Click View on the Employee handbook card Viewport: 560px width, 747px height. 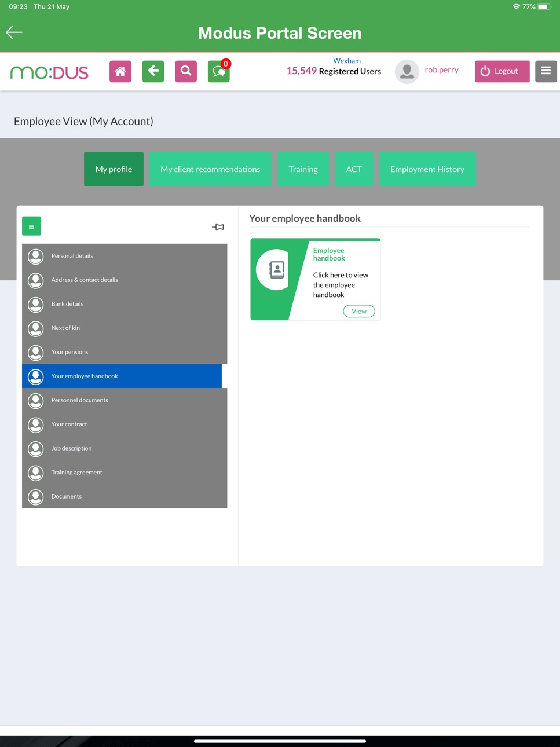pos(359,312)
